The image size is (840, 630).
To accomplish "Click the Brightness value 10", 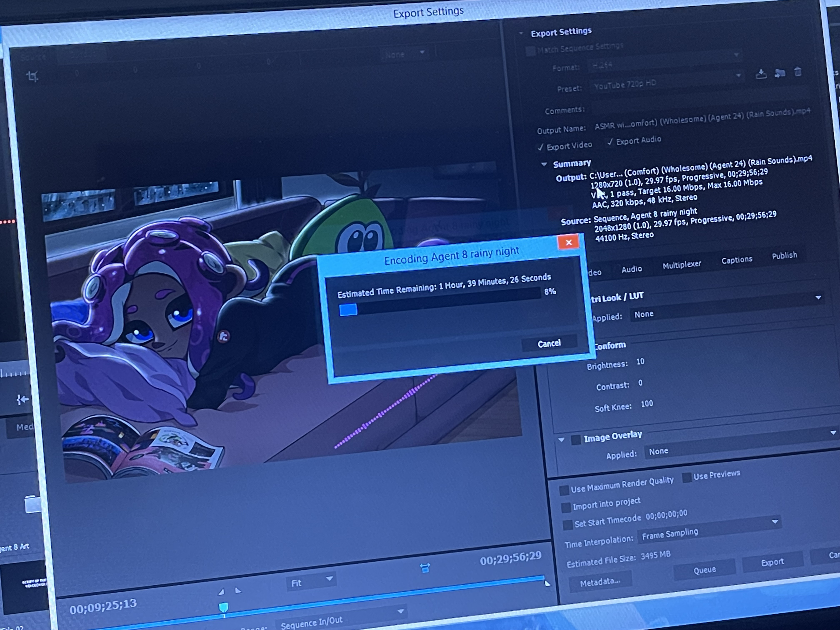I will 640,361.
